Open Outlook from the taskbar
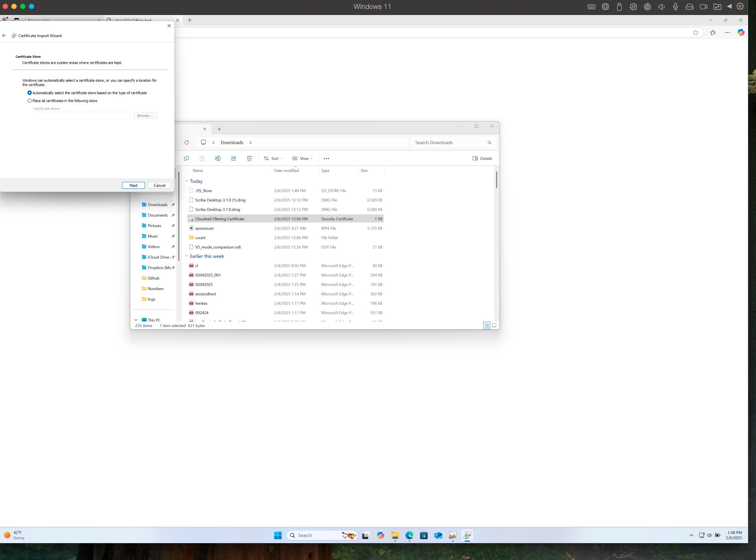The height and width of the screenshot is (560, 756). click(438, 535)
